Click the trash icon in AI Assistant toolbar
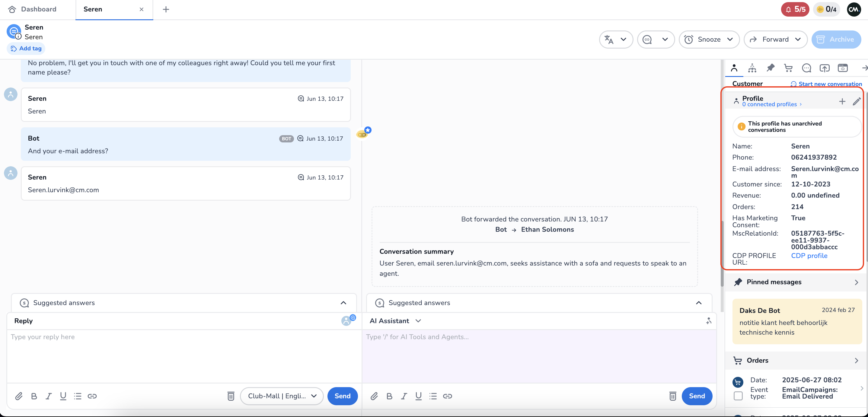The height and width of the screenshot is (417, 868). pyautogui.click(x=672, y=396)
